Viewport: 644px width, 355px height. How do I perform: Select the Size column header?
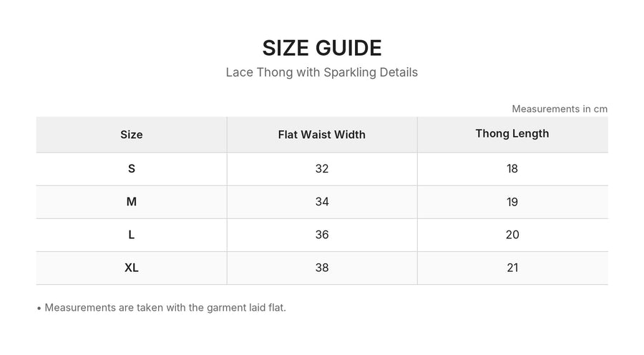click(x=132, y=135)
